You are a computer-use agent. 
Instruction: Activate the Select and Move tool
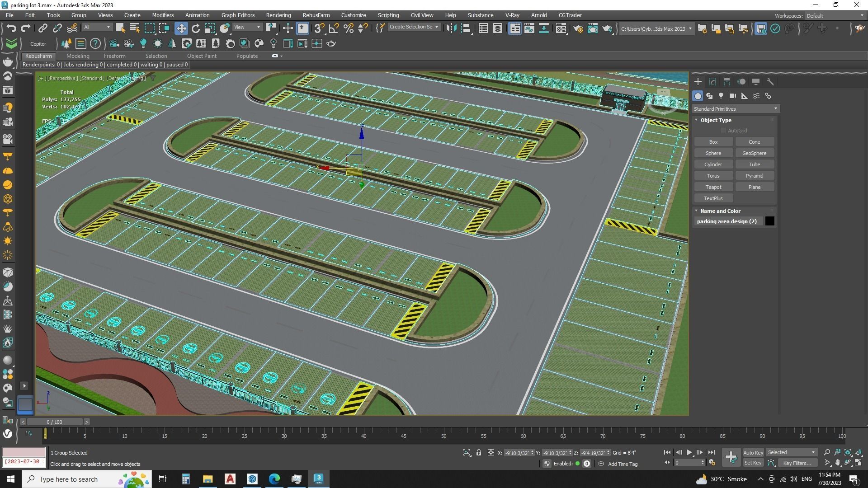[181, 28]
